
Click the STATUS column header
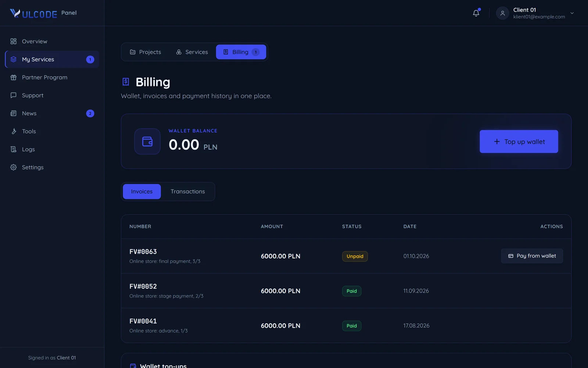pos(352,226)
